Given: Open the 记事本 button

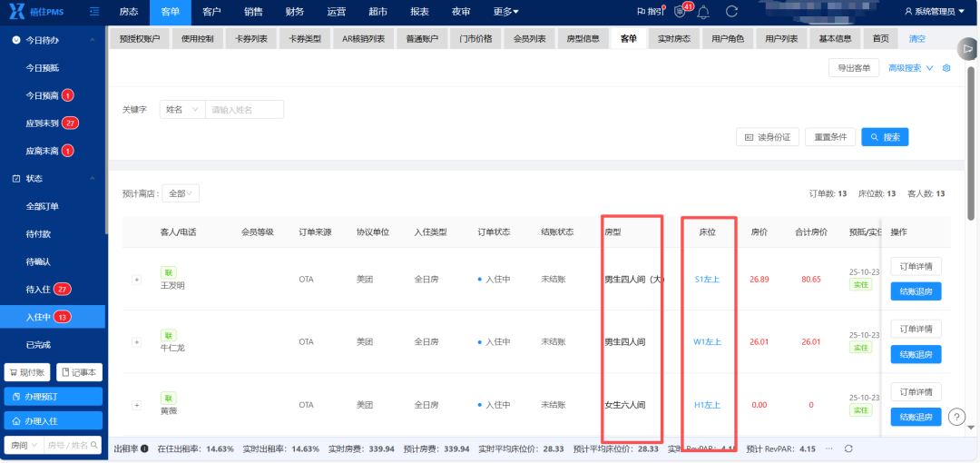Looking at the screenshot, I should [79, 372].
